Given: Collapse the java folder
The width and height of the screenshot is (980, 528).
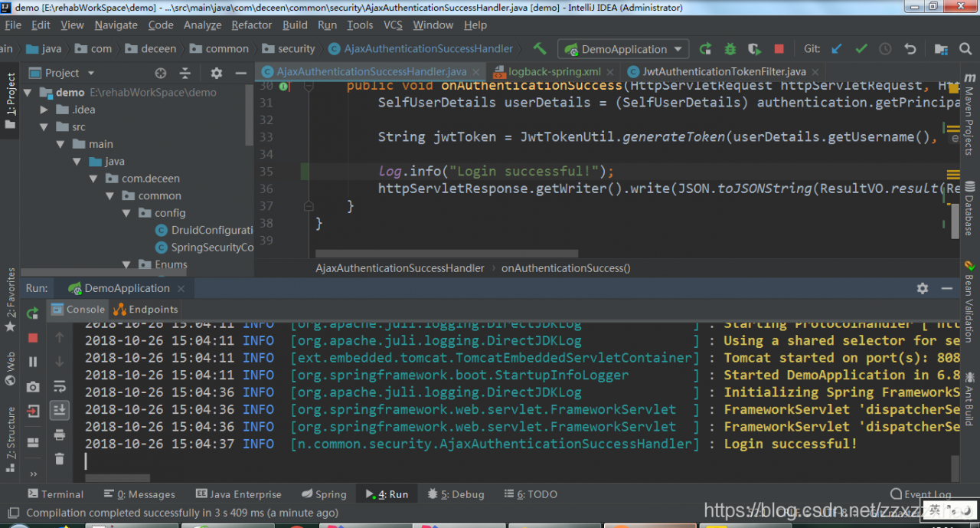Looking at the screenshot, I should [77, 162].
